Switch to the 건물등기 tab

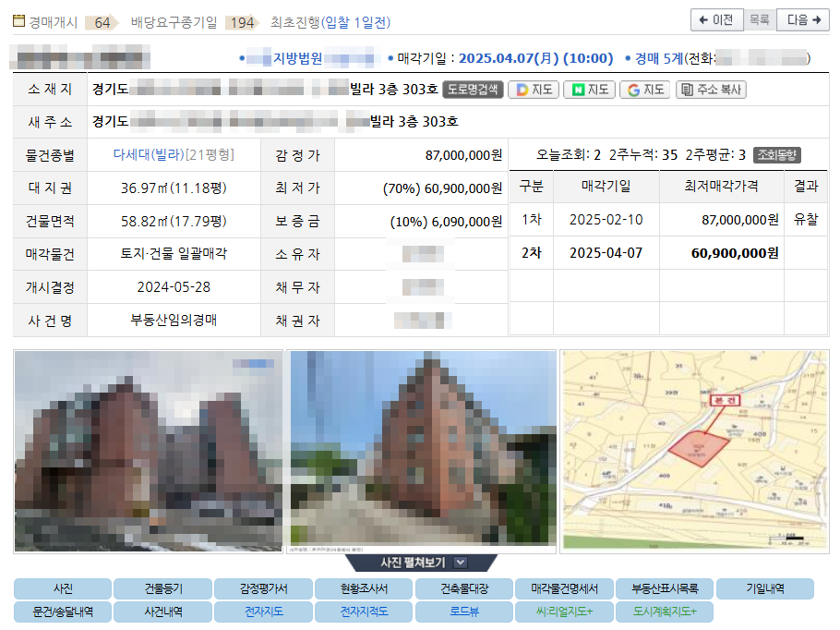(x=162, y=589)
